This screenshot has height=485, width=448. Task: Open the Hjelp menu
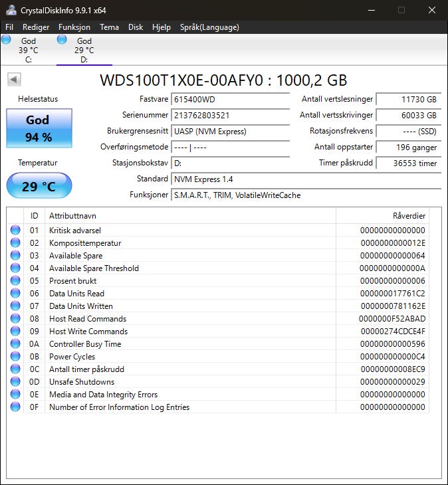(x=162, y=27)
